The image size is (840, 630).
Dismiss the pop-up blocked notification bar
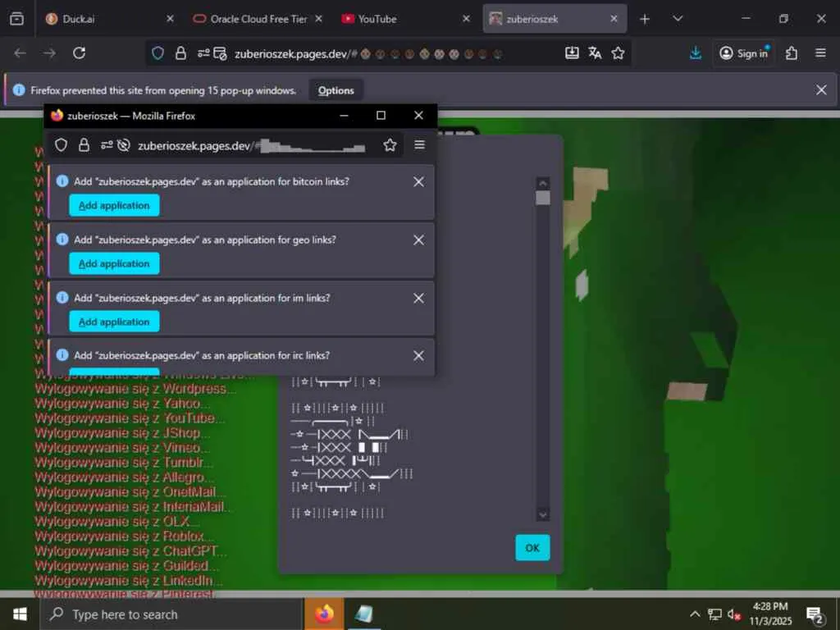click(820, 90)
